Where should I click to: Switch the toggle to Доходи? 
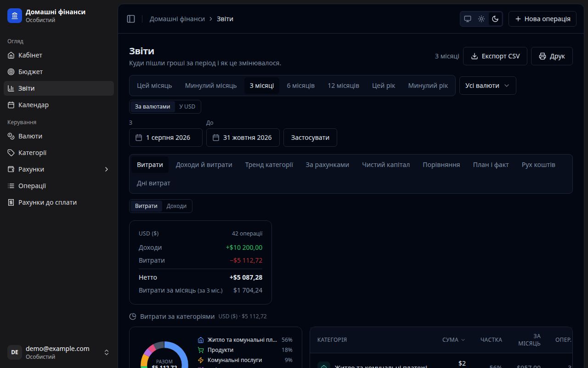(176, 206)
